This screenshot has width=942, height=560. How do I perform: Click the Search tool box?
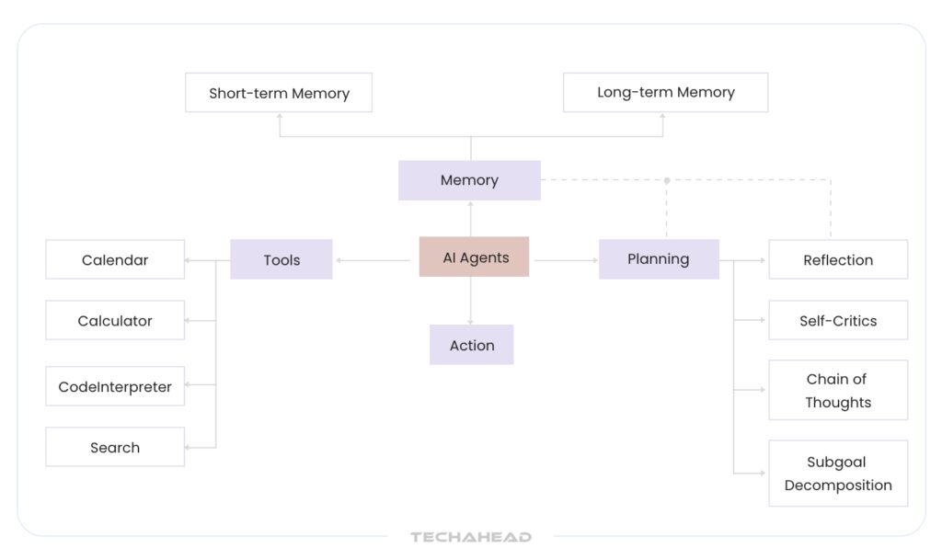pos(115,447)
